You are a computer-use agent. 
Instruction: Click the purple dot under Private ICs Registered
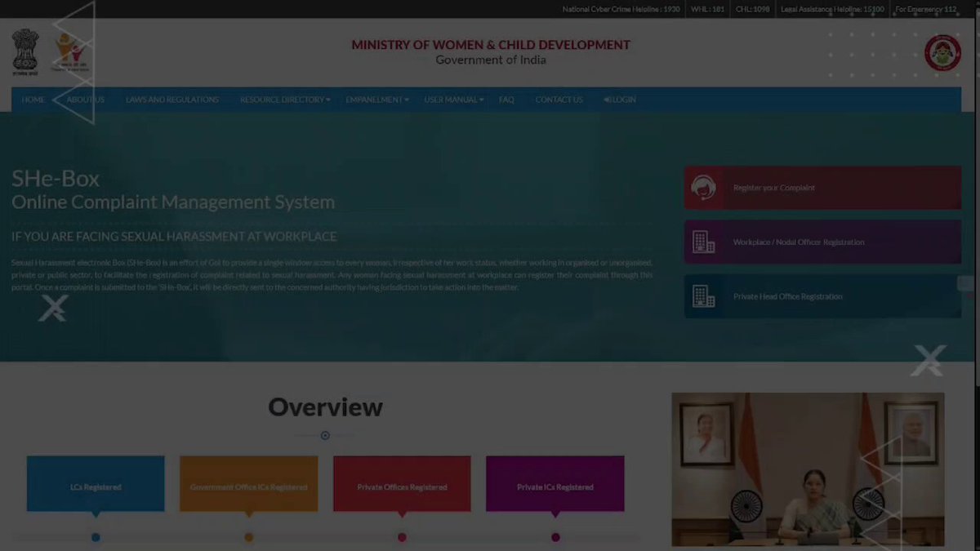(x=555, y=537)
